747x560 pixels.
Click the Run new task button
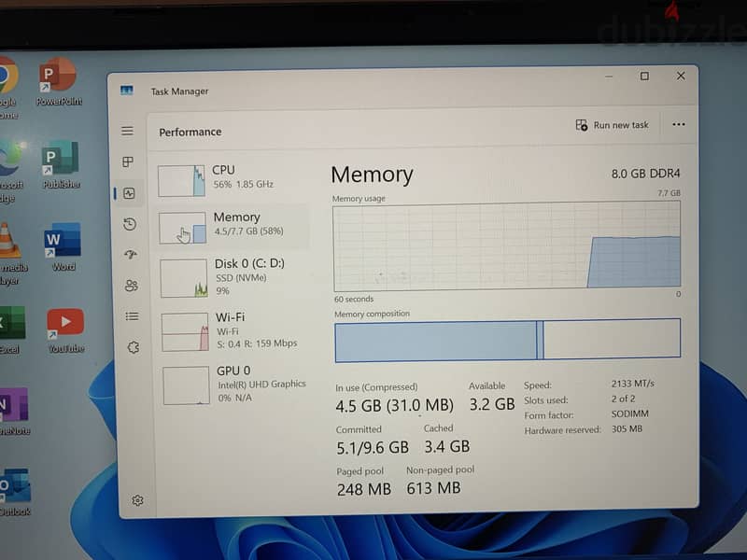pos(613,125)
